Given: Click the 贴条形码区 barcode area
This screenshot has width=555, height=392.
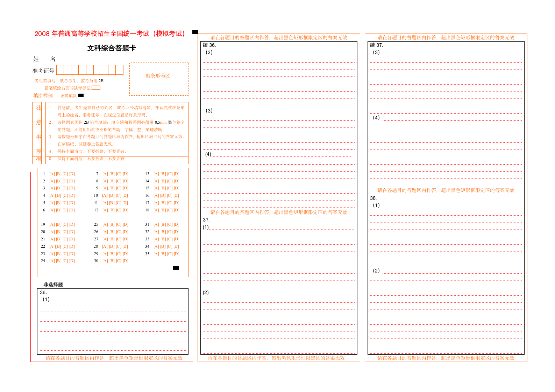Looking at the screenshot, I should (159, 79).
